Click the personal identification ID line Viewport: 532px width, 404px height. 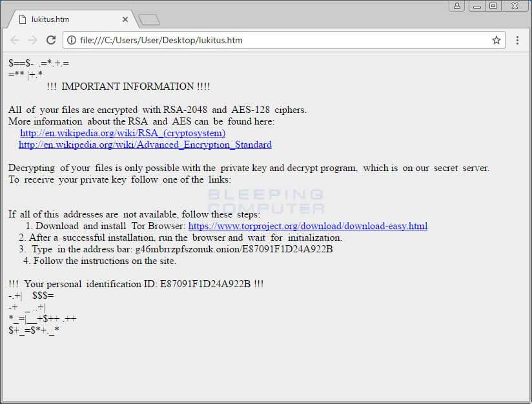pos(136,284)
